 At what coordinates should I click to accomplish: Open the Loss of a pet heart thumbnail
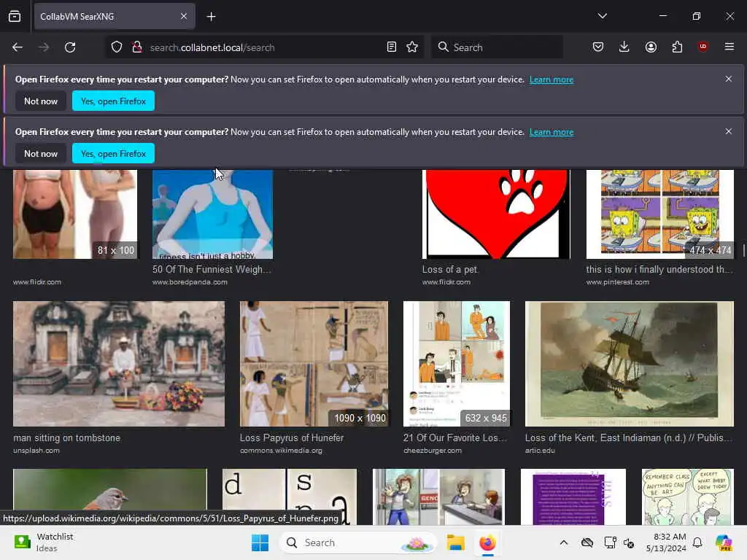pyautogui.click(x=496, y=214)
